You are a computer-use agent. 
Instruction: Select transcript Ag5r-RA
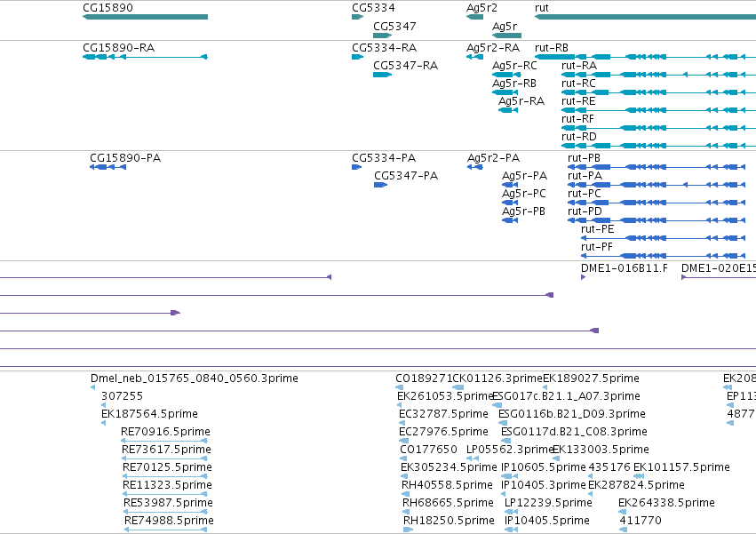(521, 101)
